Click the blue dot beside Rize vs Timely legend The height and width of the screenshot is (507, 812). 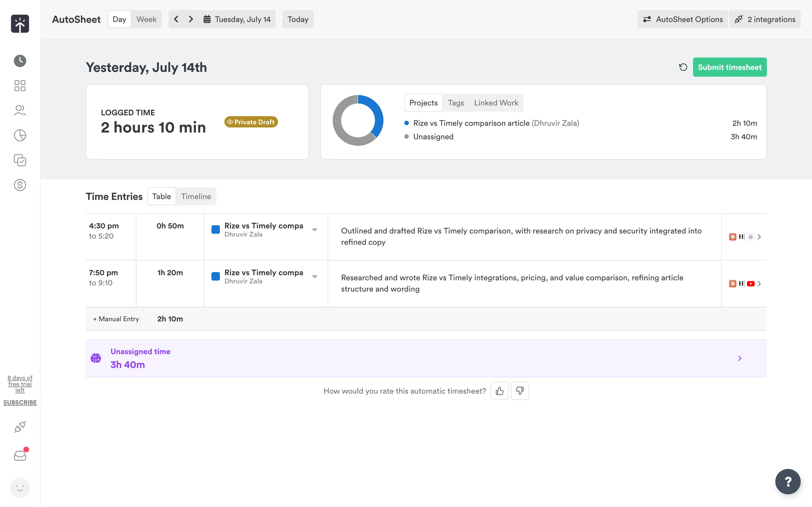tap(406, 123)
